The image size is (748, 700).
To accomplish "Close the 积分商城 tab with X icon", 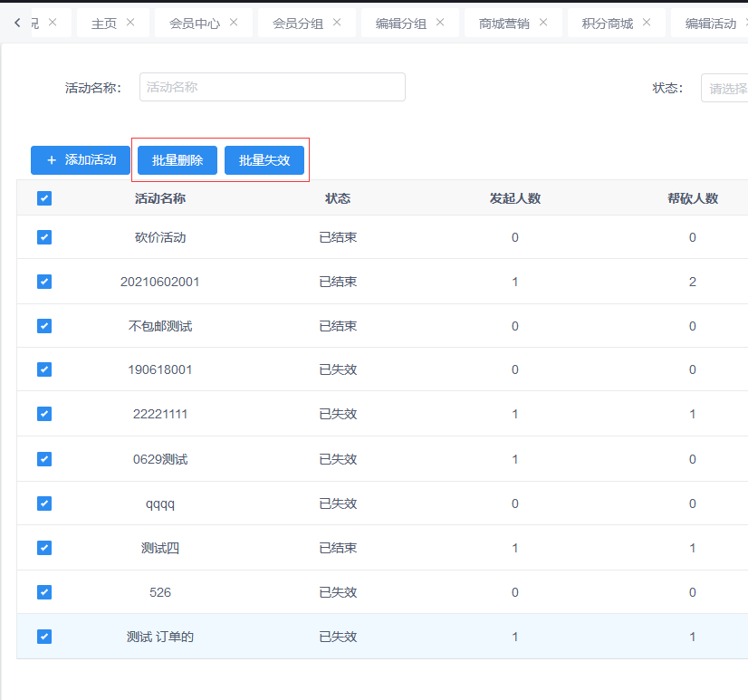I will 647,23.
